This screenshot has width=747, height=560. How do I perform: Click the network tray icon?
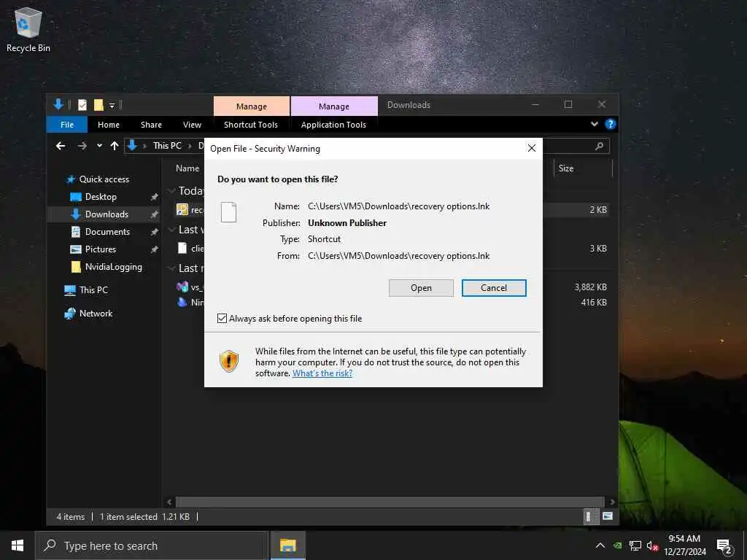tap(635, 545)
